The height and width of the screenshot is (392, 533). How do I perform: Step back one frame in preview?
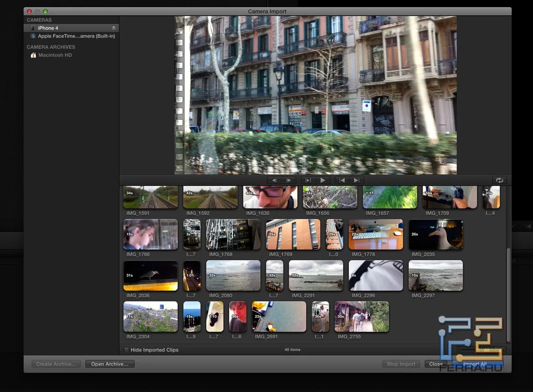[x=274, y=180]
